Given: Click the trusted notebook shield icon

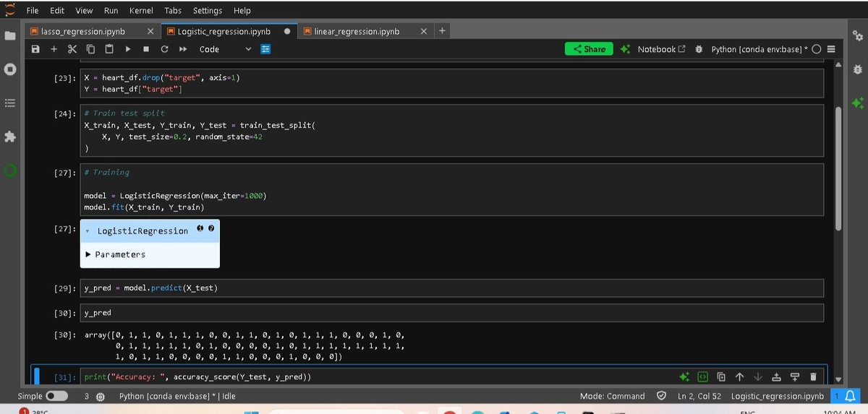Looking at the screenshot, I should point(661,396).
